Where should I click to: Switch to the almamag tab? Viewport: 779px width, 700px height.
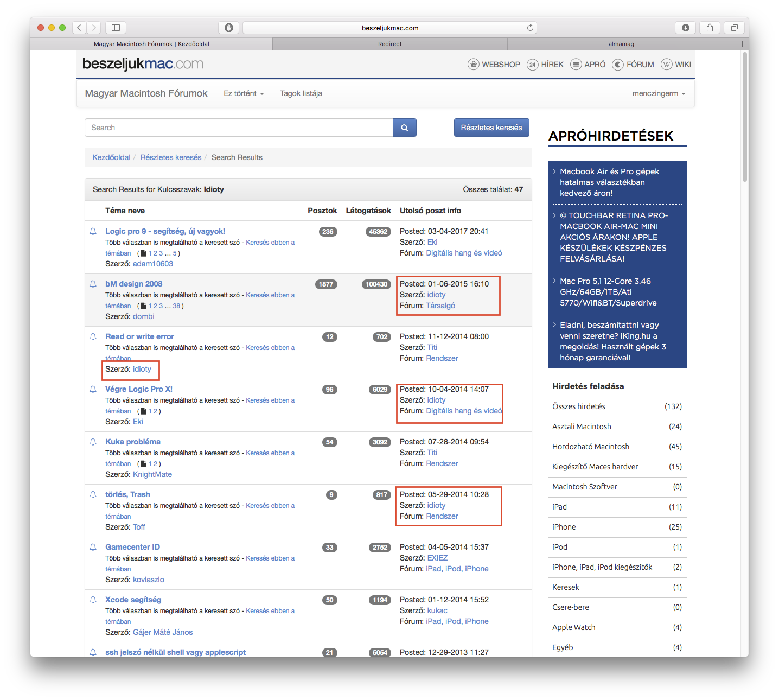click(621, 44)
